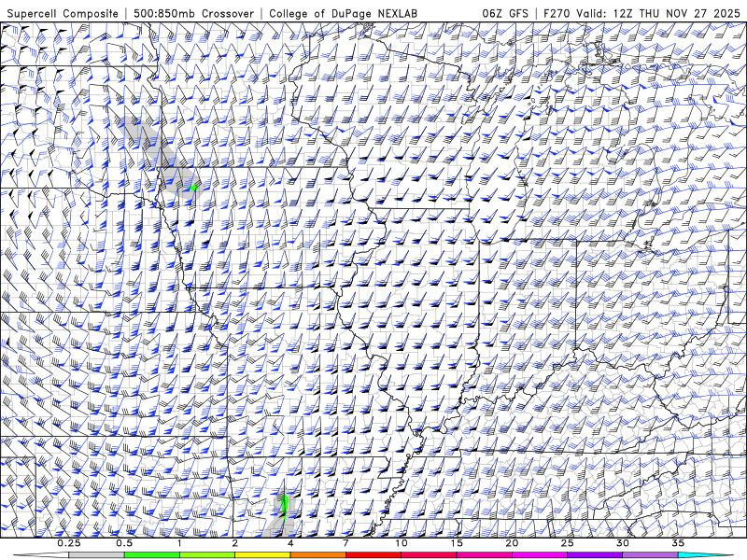Select the purple 25–30 legend swatch

tap(595, 555)
